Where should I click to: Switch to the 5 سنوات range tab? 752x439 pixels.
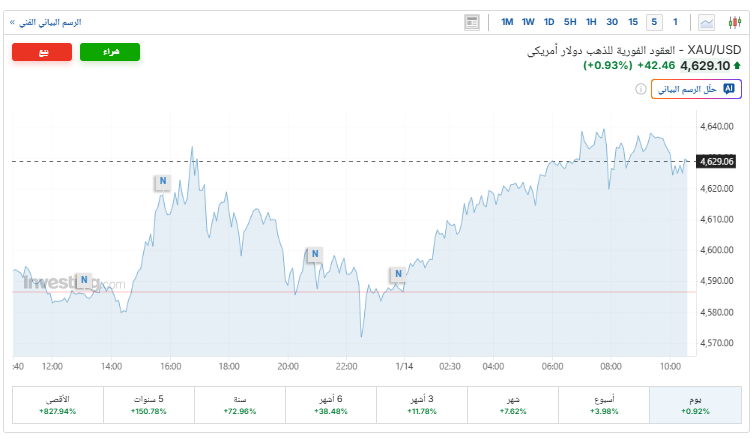pyautogui.click(x=148, y=404)
